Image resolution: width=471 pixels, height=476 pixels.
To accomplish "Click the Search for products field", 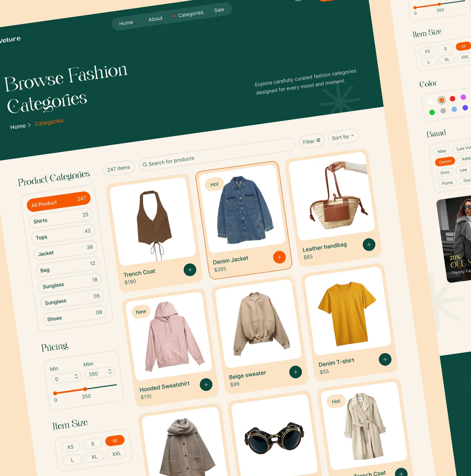I will click(x=217, y=154).
